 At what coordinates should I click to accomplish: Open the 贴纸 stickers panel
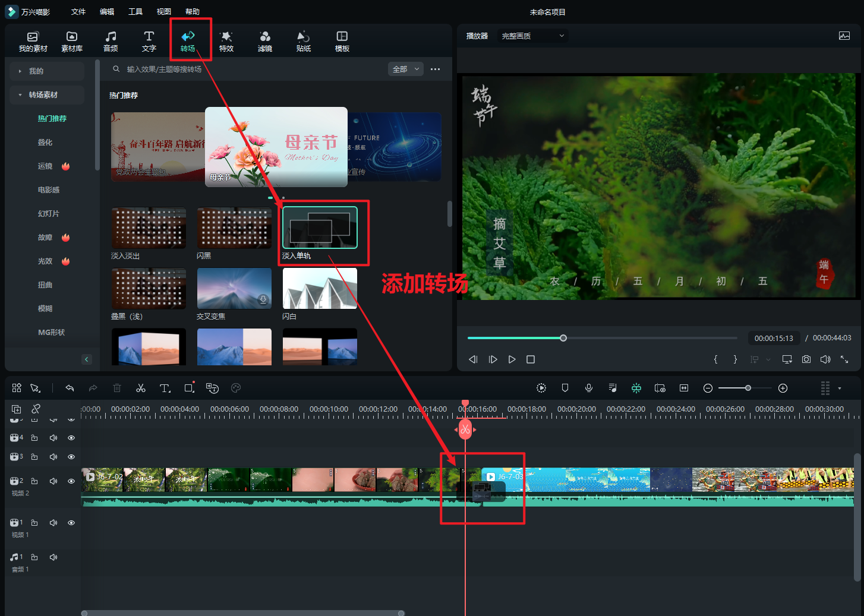click(x=304, y=41)
